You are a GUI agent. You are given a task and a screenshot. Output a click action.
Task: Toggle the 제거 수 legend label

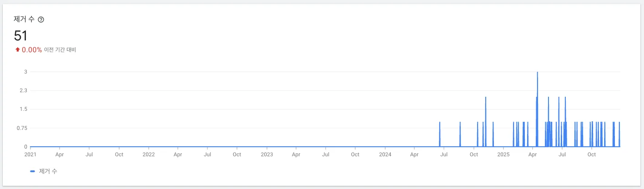click(x=48, y=171)
